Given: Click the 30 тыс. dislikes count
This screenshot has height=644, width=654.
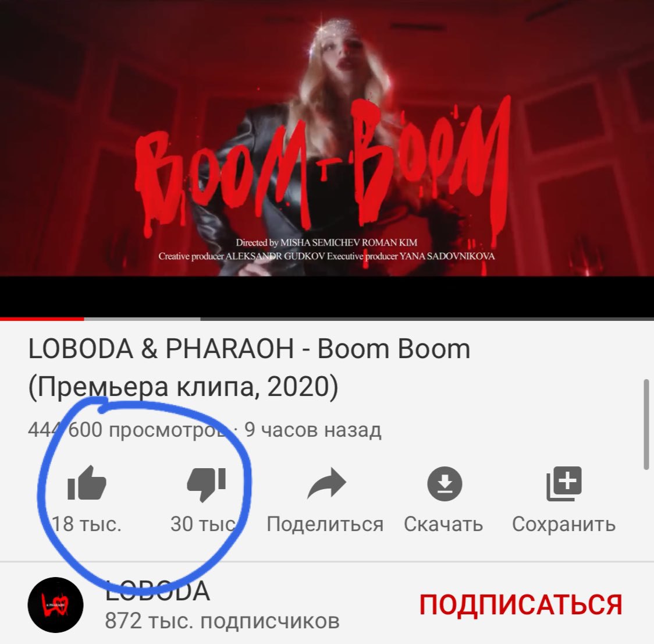Looking at the screenshot, I should click(205, 524).
